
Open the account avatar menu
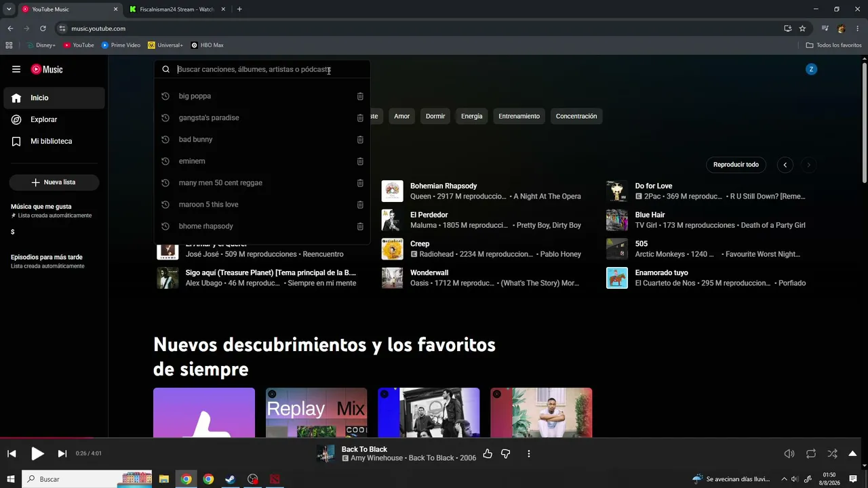pos(811,69)
